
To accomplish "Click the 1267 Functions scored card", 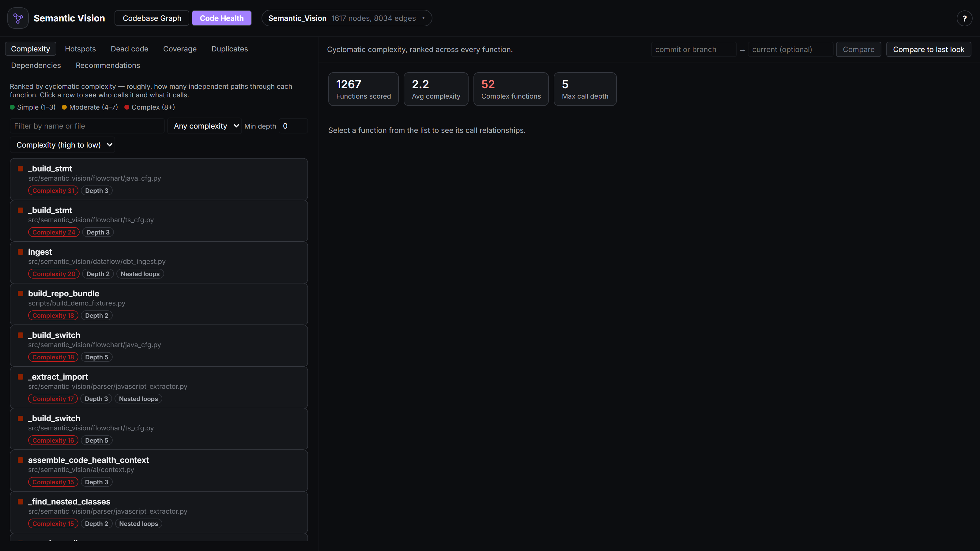I will pos(363,89).
